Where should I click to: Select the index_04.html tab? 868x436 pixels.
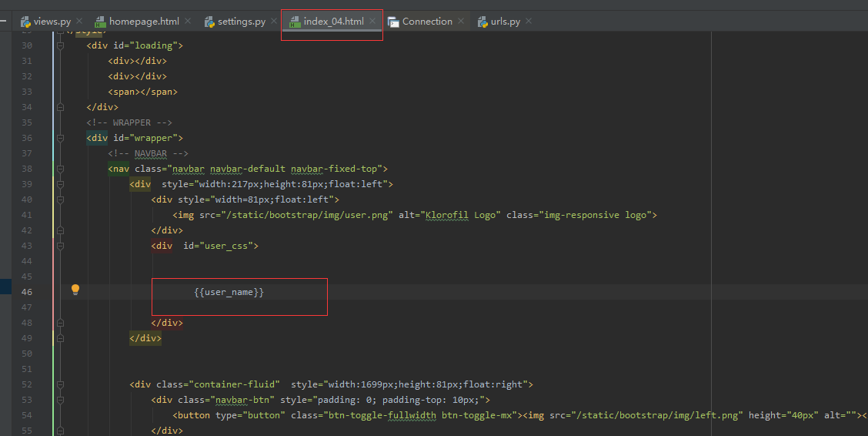333,22
